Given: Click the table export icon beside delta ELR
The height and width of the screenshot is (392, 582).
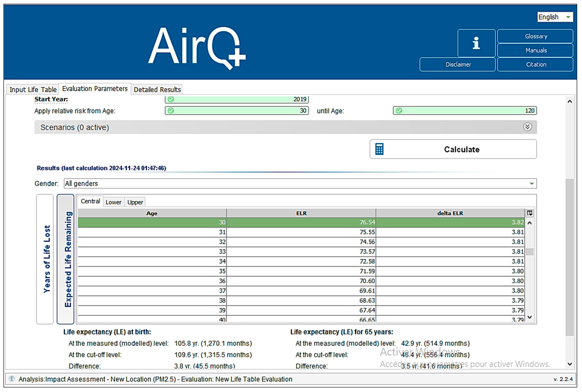Looking at the screenshot, I should coord(530,213).
